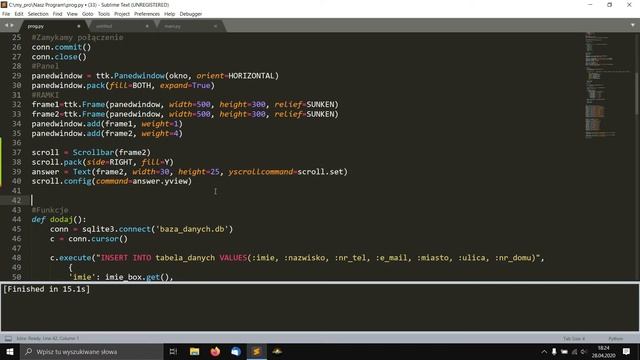
Task: Close the prog.py tab via its dot
Action: coord(79,26)
